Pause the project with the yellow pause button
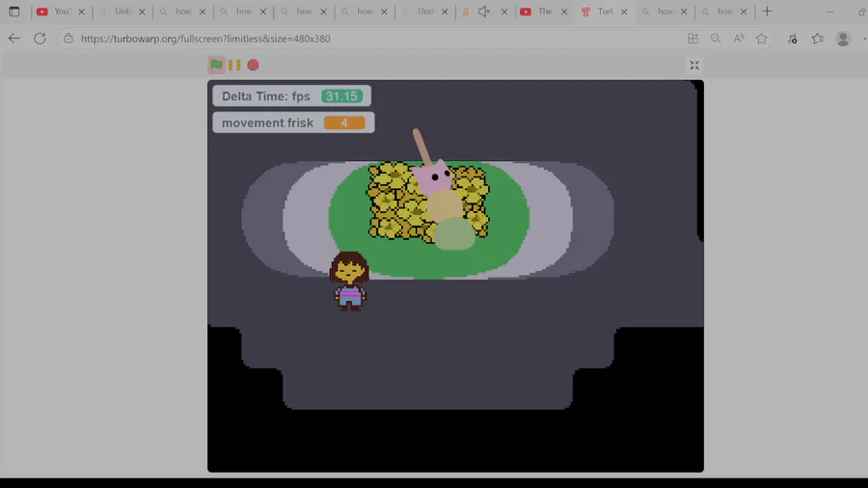Screen dimensions: 868x488 click(x=234, y=65)
